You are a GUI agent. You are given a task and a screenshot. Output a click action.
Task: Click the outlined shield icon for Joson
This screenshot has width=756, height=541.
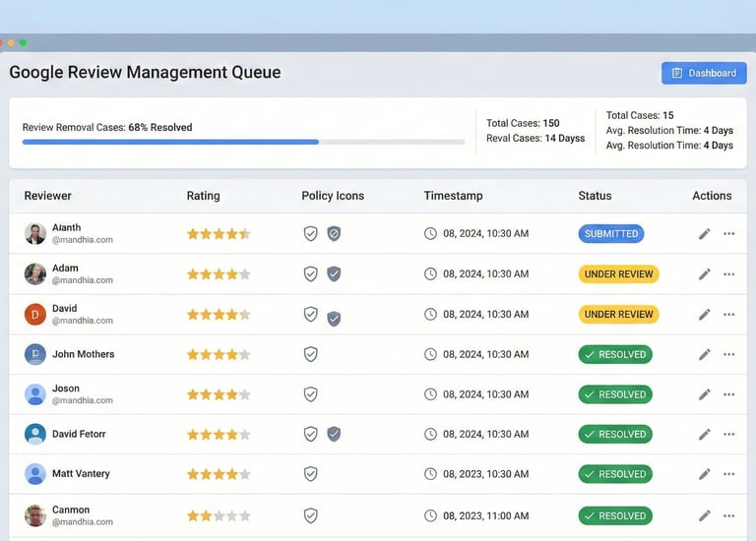click(310, 394)
